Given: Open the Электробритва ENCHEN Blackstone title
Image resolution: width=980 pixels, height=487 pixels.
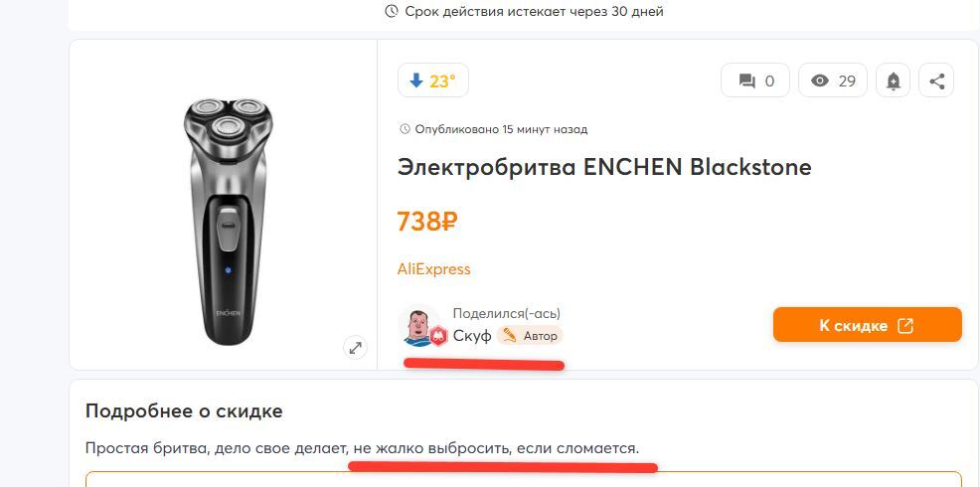Looking at the screenshot, I should [x=604, y=167].
